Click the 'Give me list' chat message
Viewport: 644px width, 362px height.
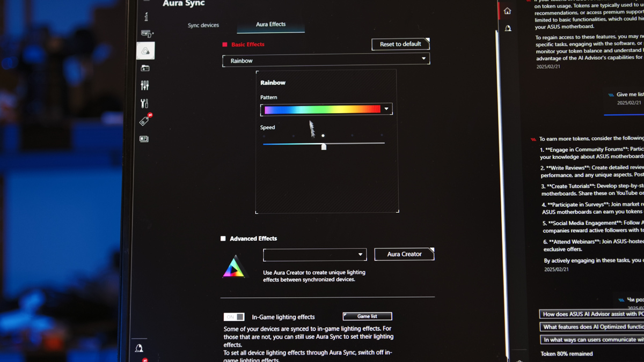[630, 95]
